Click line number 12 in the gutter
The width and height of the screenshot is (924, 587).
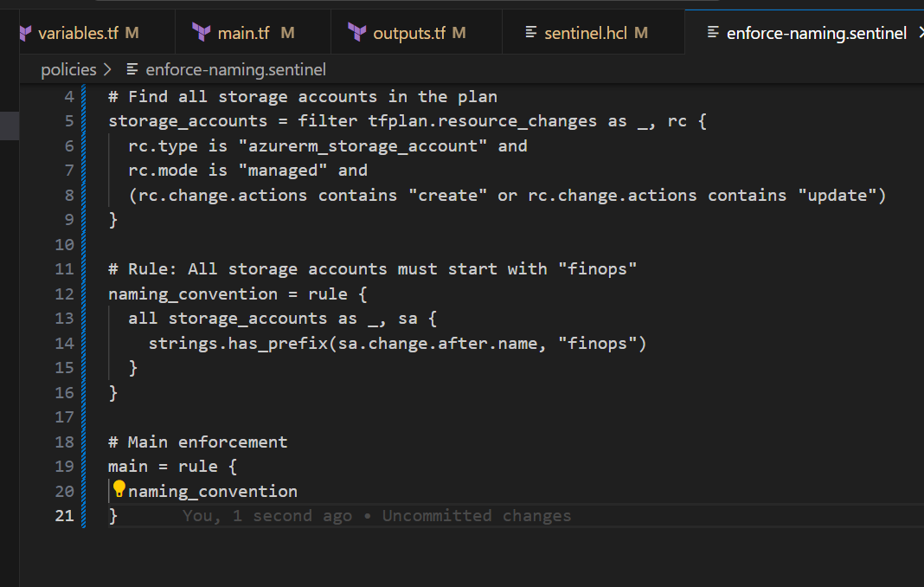point(63,294)
